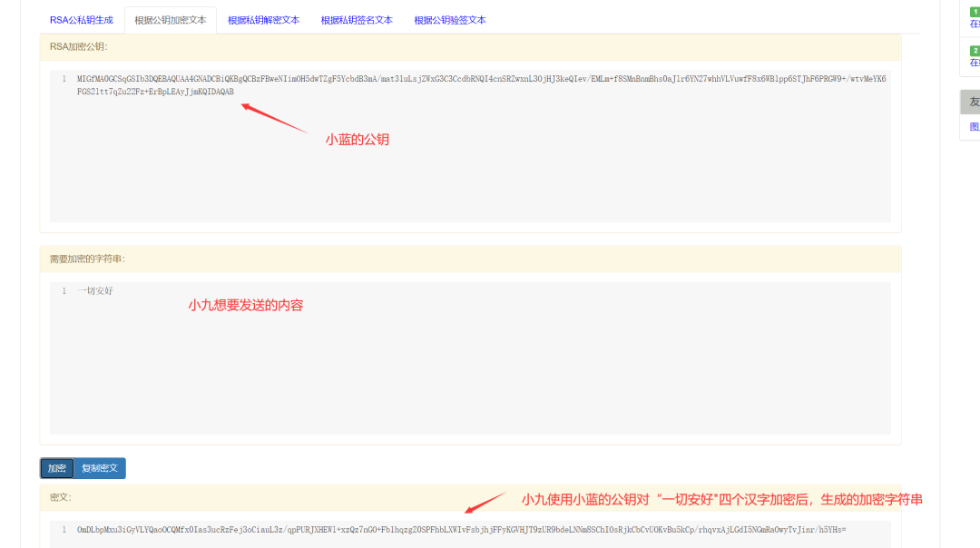
Task: Click the ciphertext string starting OmDLbpMxu3iGyVLYQao
Action: pos(461,529)
